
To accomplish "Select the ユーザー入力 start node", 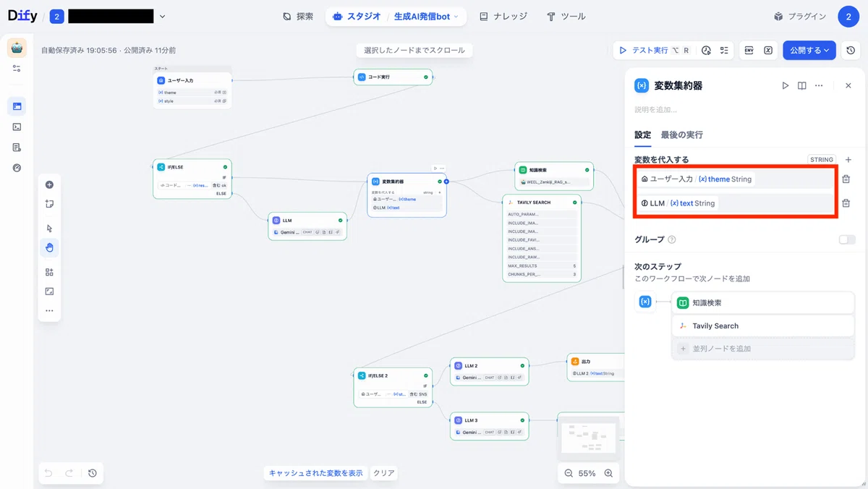I will [x=192, y=88].
